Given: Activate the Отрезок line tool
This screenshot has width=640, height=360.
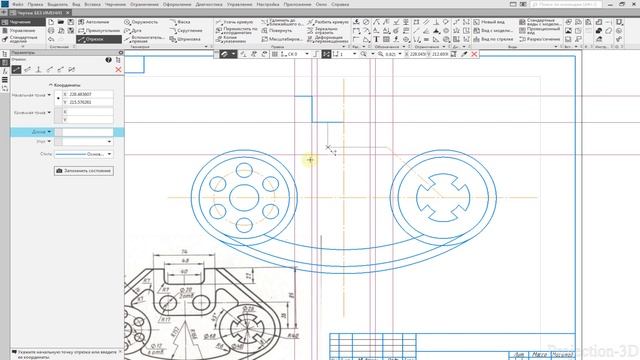Looking at the screenshot, I should [98, 39].
